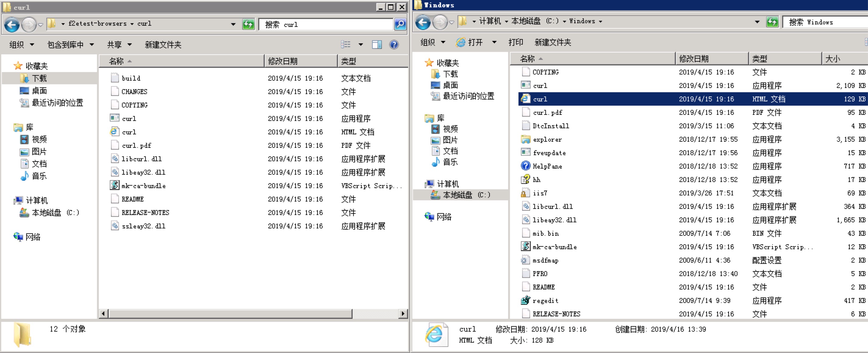
Task: Select the explorer application icon
Action: click(526, 139)
